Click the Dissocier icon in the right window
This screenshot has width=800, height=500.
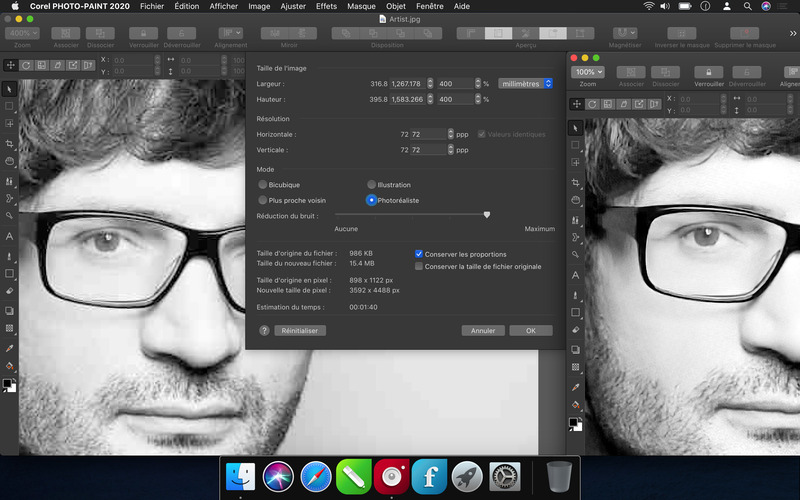(x=666, y=72)
